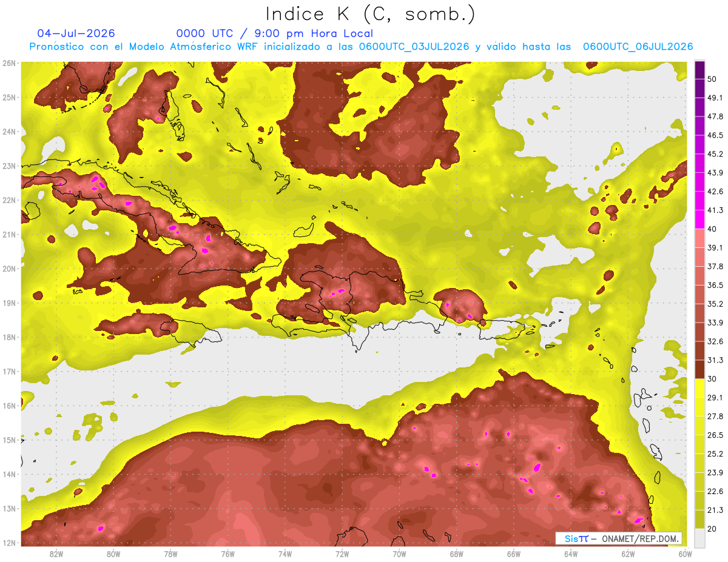Click the colorbar value "49.1"
This screenshot has height=562, width=728.
[715, 98]
